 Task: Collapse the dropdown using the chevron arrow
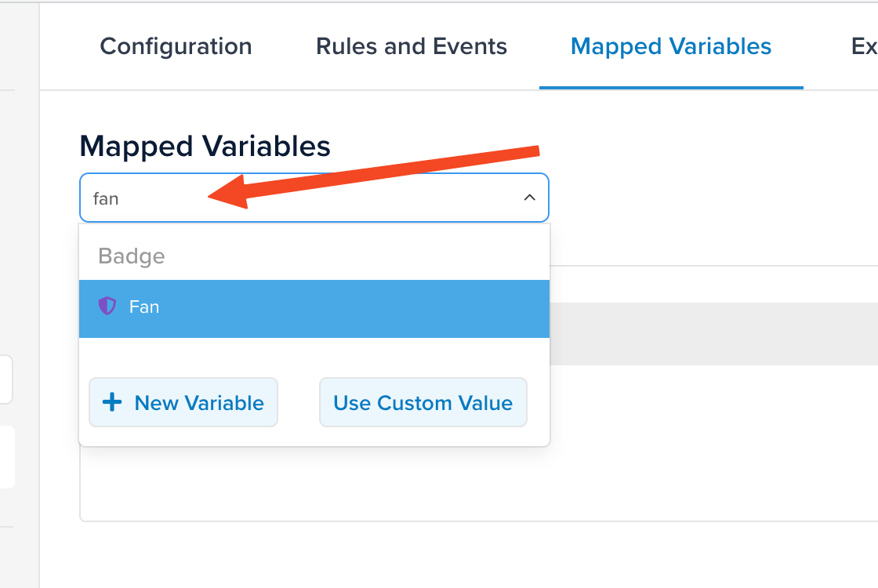click(529, 198)
